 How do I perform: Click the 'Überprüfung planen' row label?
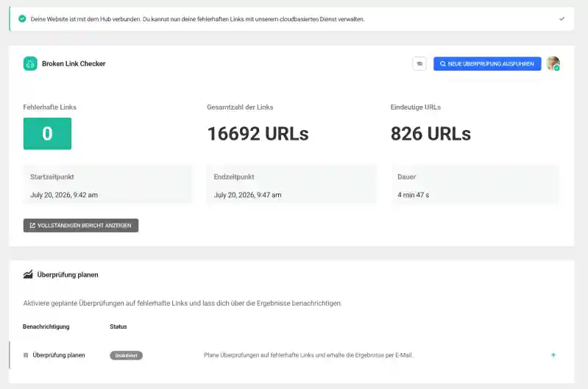58,355
